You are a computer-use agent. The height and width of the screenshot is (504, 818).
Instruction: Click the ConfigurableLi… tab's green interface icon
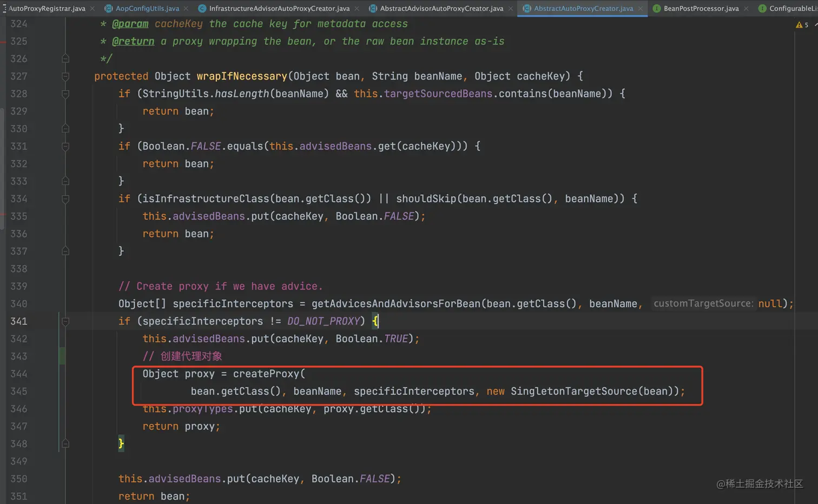(x=762, y=8)
